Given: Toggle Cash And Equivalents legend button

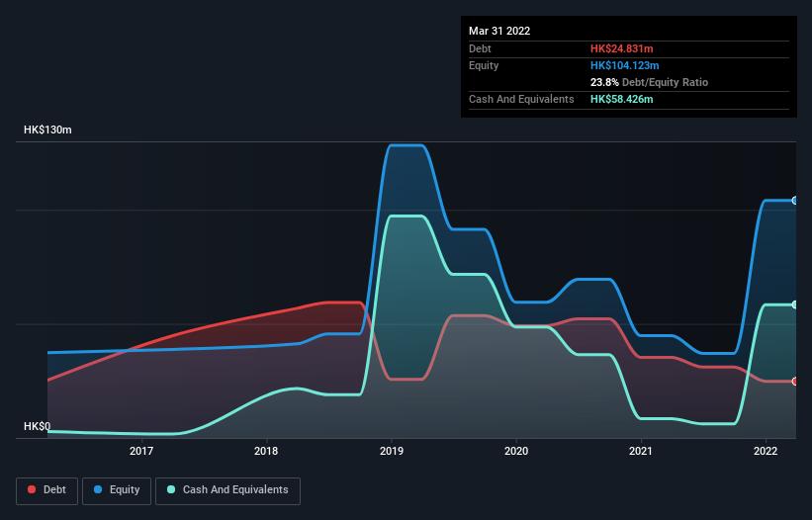Looking at the screenshot, I should coord(227,490).
